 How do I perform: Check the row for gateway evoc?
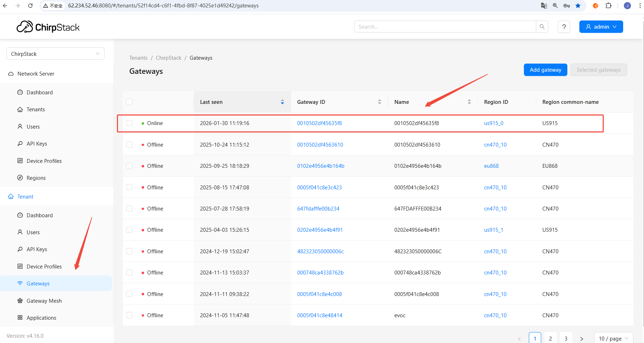129,315
